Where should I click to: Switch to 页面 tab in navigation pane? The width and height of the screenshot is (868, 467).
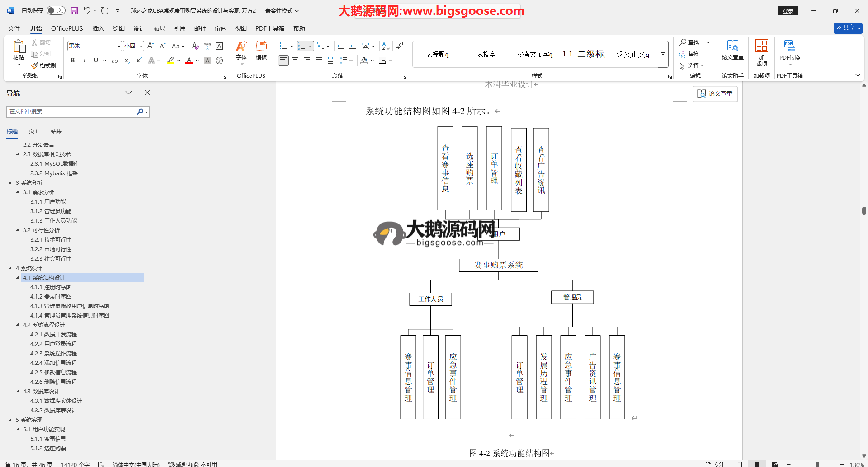click(34, 131)
